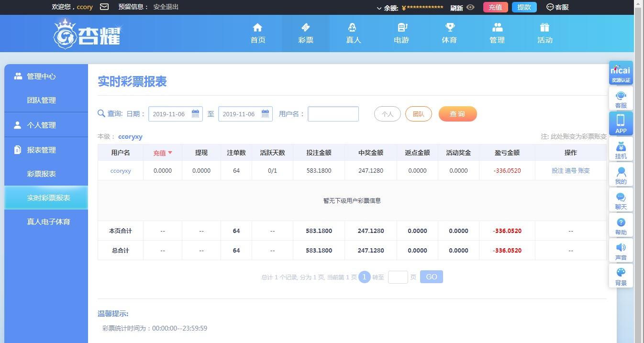Screen dimensions: 644x343
Task: Click pagination page 1 button
Action: click(x=365, y=277)
